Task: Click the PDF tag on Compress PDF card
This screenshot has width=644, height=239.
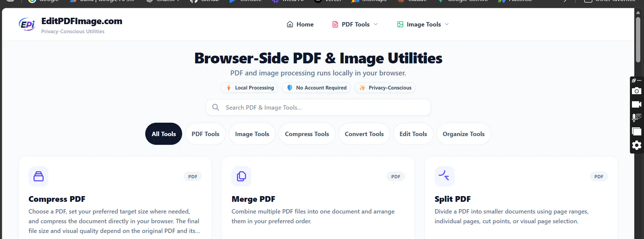Action: (193, 177)
